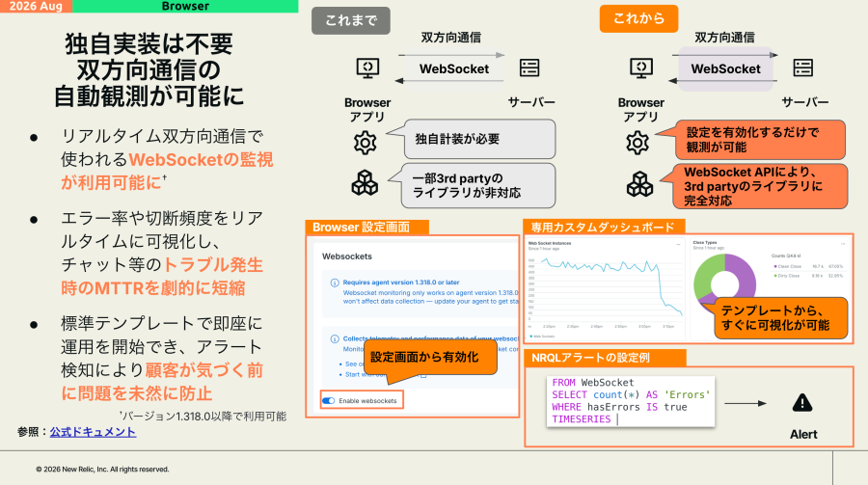The image size is (868, 485).
Task: Click the "TIMESERIES" query keyword
Action: [582, 419]
